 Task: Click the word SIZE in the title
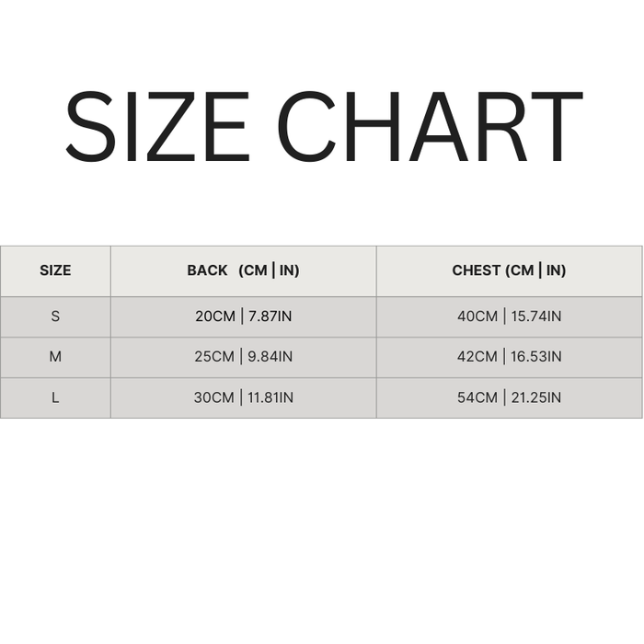click(x=157, y=127)
